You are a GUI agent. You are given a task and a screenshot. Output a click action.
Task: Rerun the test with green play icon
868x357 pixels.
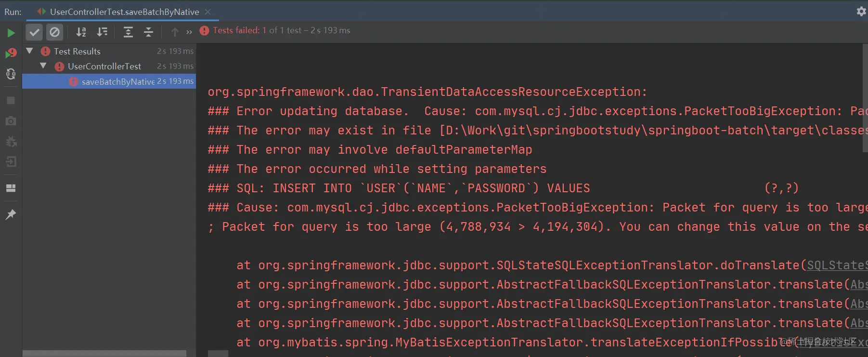pyautogui.click(x=11, y=33)
